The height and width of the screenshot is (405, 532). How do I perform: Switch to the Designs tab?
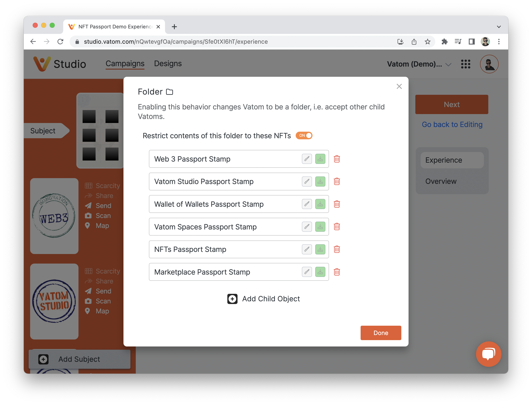[x=168, y=64]
